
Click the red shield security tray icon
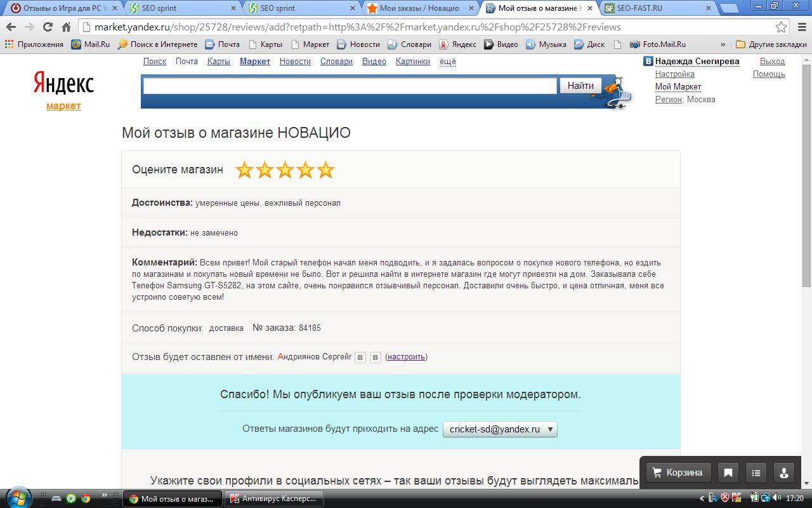tap(725, 498)
